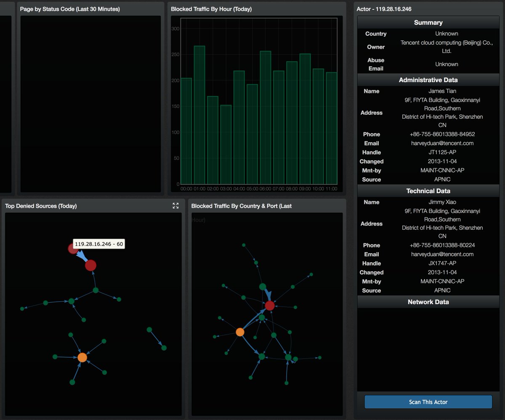Select the 03:00 bar in Blocked Traffic chart

click(x=226, y=145)
